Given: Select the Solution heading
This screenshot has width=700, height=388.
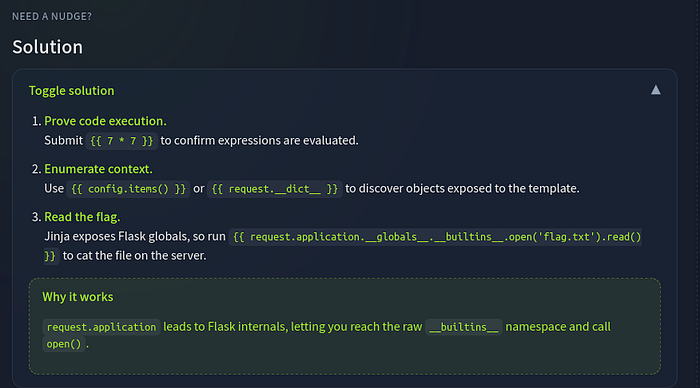Looking at the screenshot, I should pos(47,47).
